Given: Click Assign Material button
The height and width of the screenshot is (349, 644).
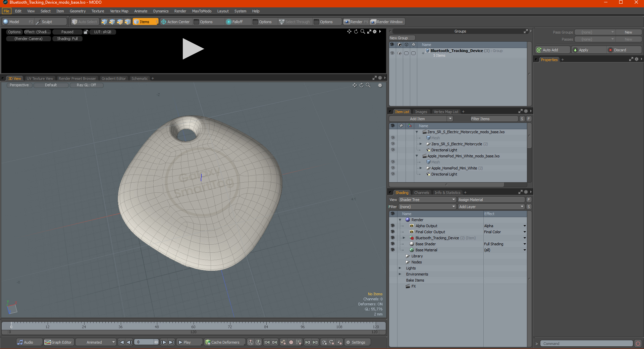Looking at the screenshot, I should tap(491, 200).
